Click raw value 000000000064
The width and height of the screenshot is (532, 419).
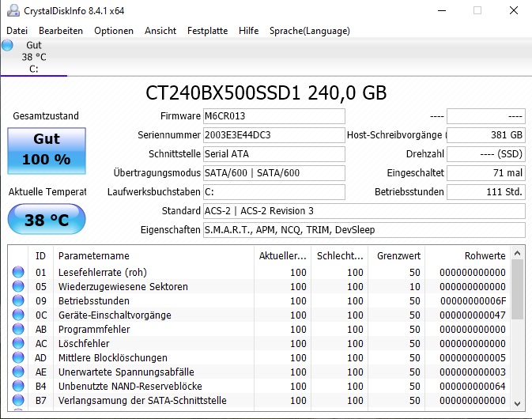pos(473,387)
